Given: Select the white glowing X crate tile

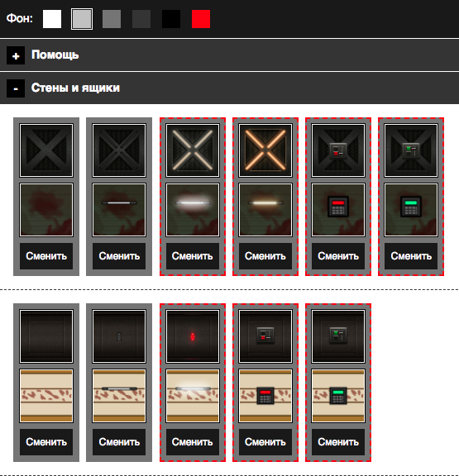Looking at the screenshot, I should (x=193, y=150).
